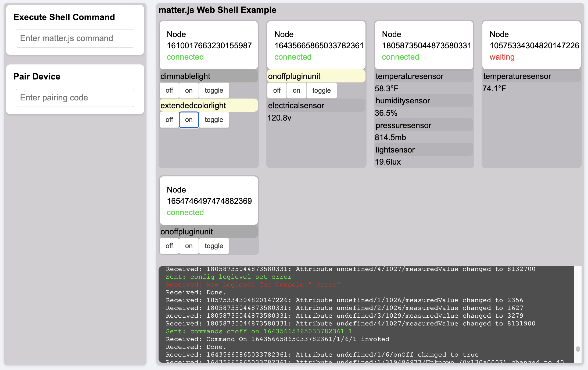This screenshot has width=588, height=370.
Task: Turn off onoffpluginunit on node 16547464974748882369
Action: point(169,246)
